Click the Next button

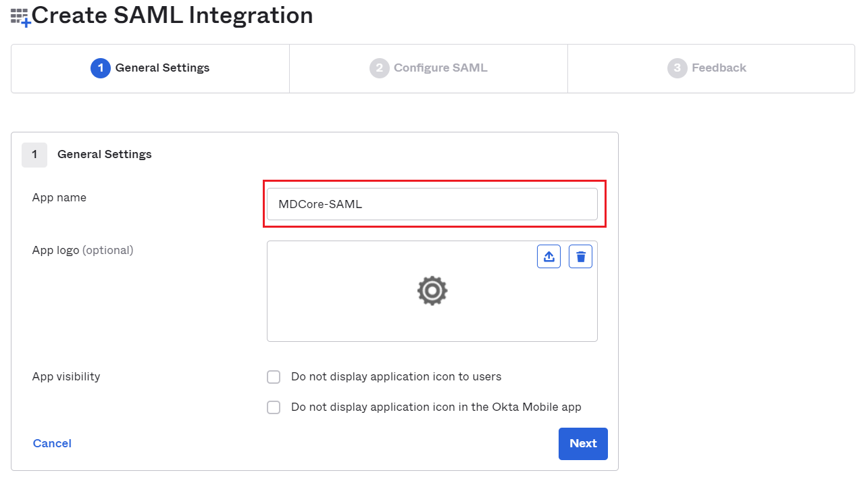point(583,444)
